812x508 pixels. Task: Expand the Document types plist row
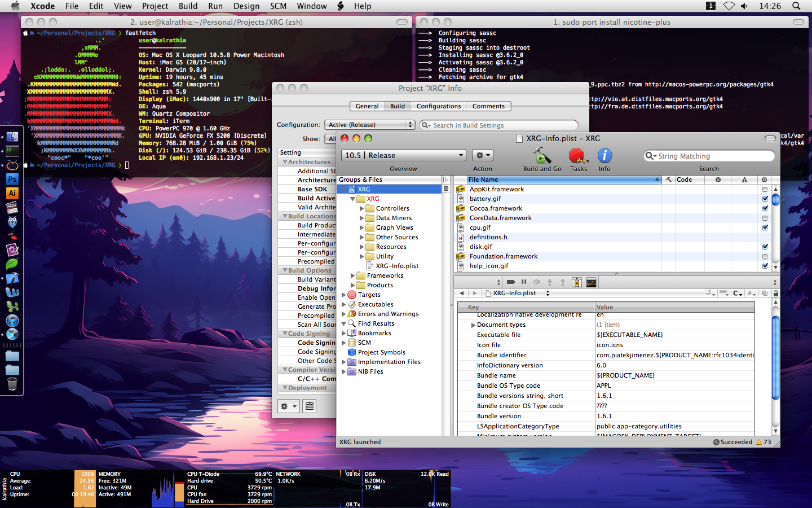(473, 325)
